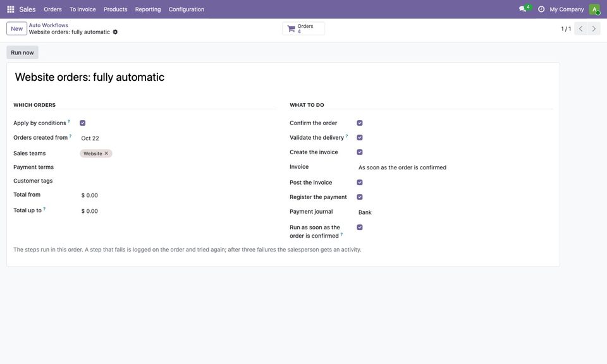Click My Company switcher
This screenshot has width=607, height=364.
(567, 9)
